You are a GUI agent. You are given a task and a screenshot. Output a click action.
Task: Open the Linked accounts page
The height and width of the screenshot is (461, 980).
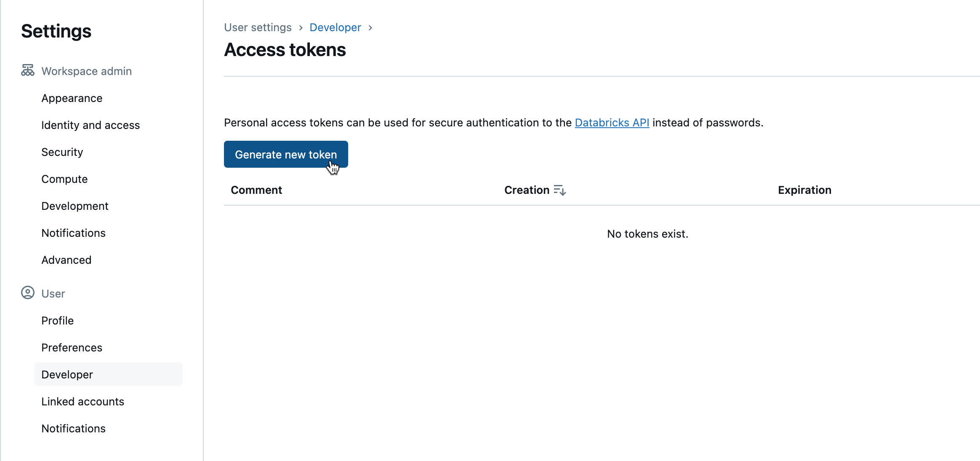[x=83, y=401]
